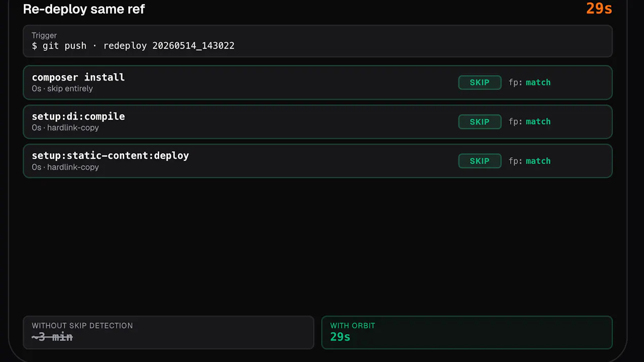The width and height of the screenshot is (644, 362).
Task: Click the Trigger command git push redeploy line
Action: point(133,46)
